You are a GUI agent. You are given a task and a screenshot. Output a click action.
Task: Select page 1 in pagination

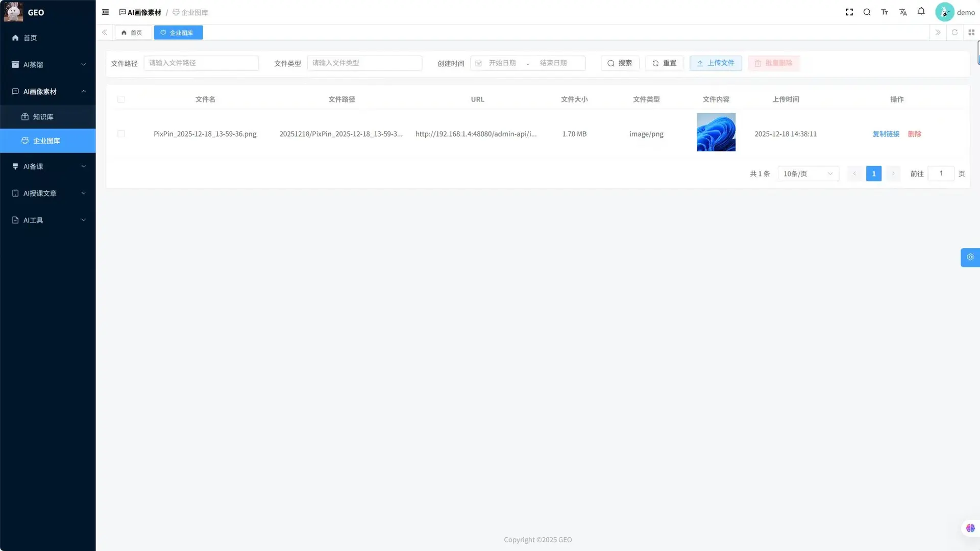[874, 174]
